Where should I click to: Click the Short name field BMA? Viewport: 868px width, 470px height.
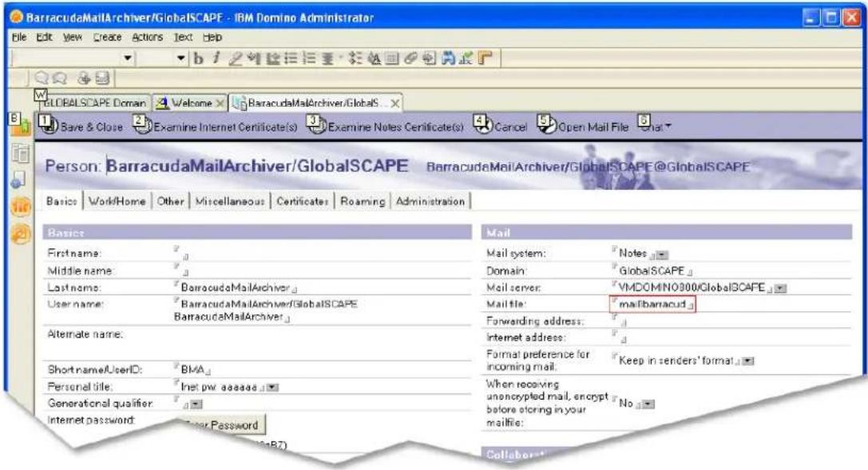tap(192, 369)
